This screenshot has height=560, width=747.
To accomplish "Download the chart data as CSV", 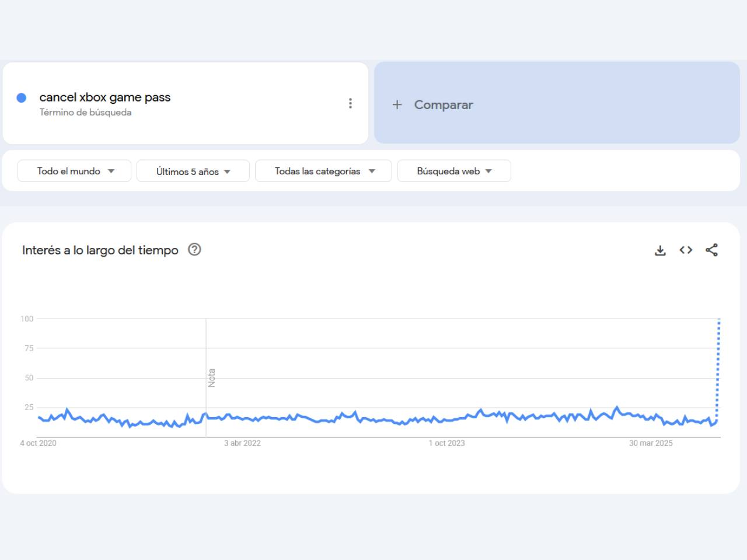I will 660,250.
